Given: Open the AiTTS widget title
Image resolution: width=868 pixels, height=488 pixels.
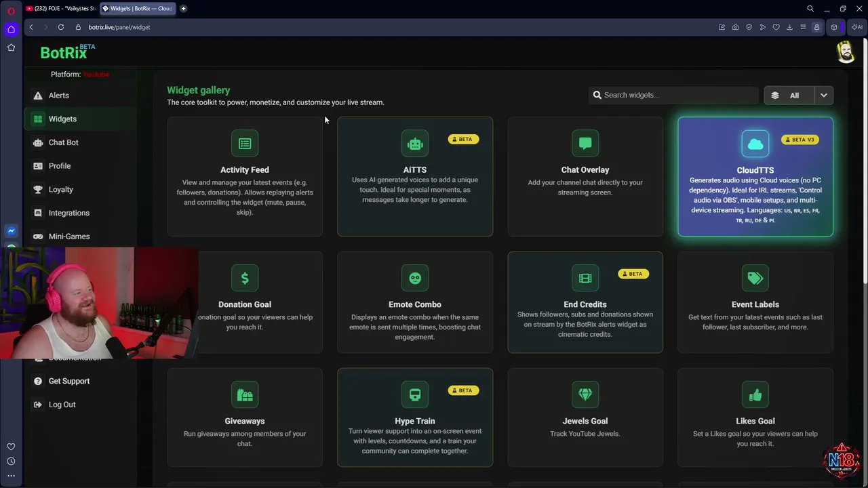Looking at the screenshot, I should [415, 170].
